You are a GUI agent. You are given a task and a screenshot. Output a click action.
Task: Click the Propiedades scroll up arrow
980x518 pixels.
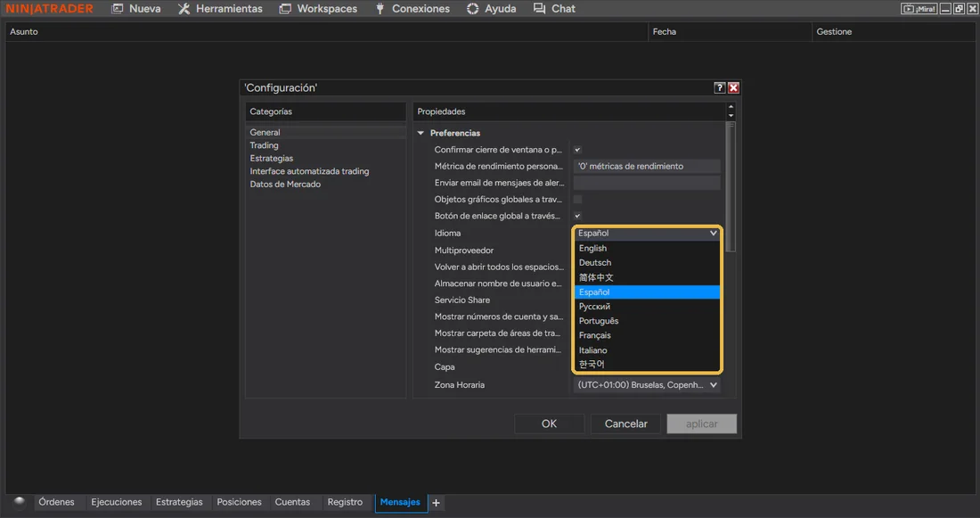point(731,107)
